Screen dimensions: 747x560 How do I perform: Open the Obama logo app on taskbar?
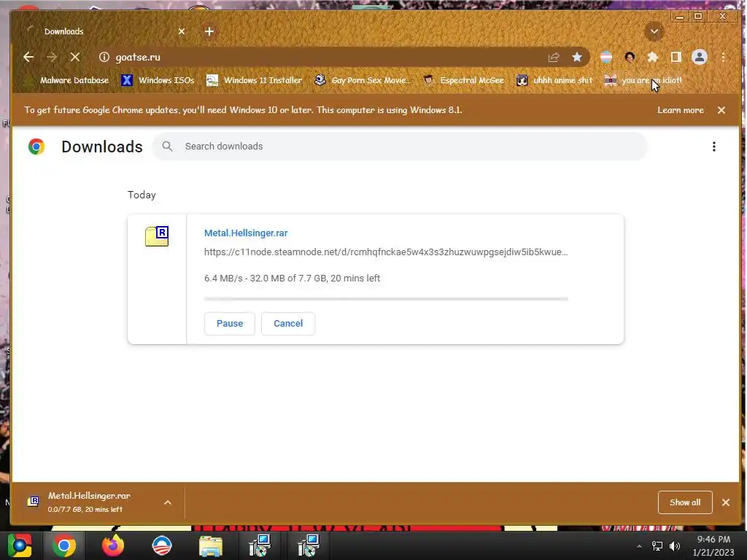[x=161, y=545]
